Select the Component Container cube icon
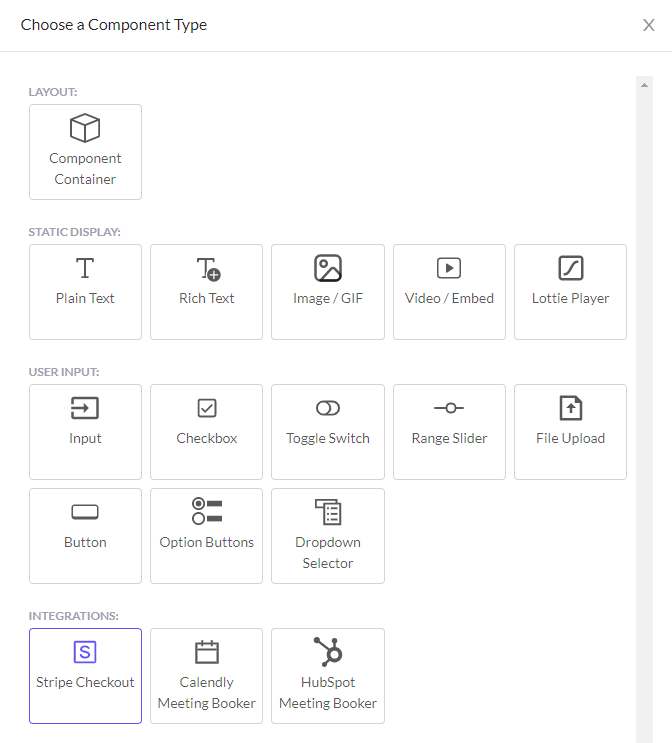672x743 pixels. [85, 128]
